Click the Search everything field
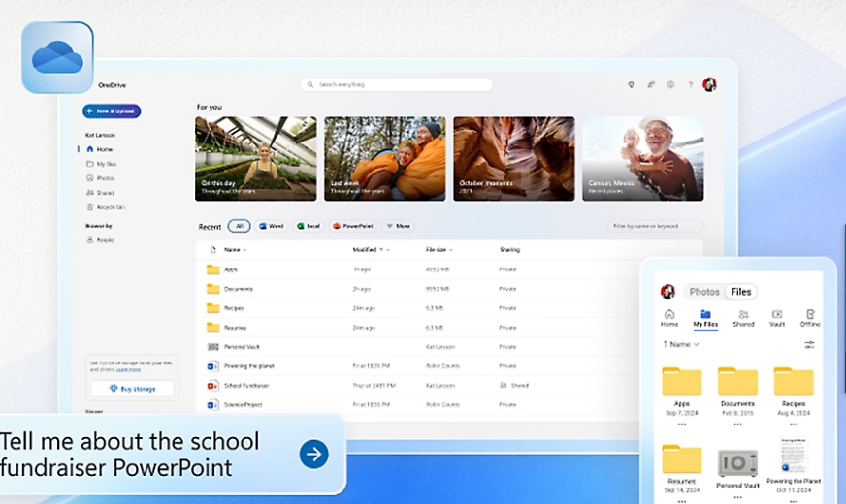Viewport: 846px width, 504px height. [x=397, y=84]
